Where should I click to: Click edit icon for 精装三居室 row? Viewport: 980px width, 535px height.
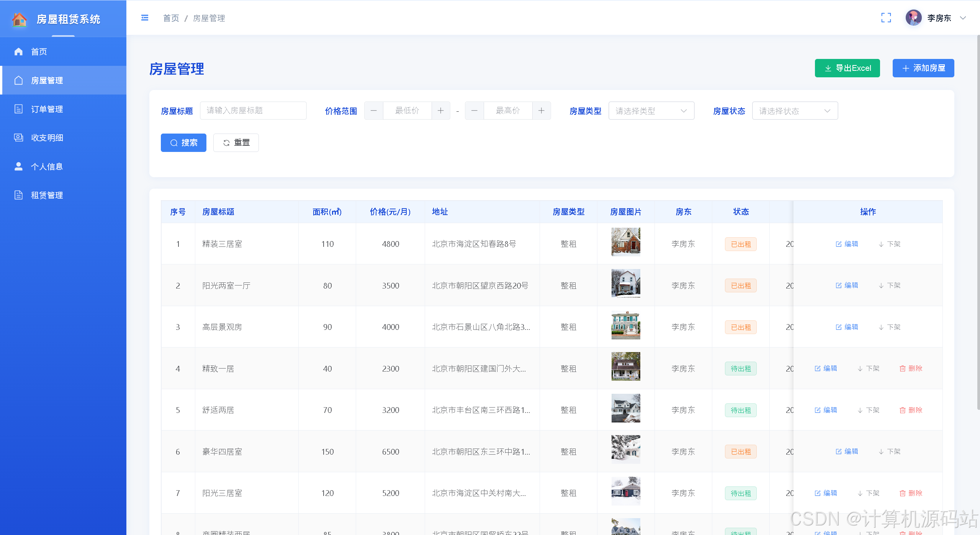coord(839,244)
